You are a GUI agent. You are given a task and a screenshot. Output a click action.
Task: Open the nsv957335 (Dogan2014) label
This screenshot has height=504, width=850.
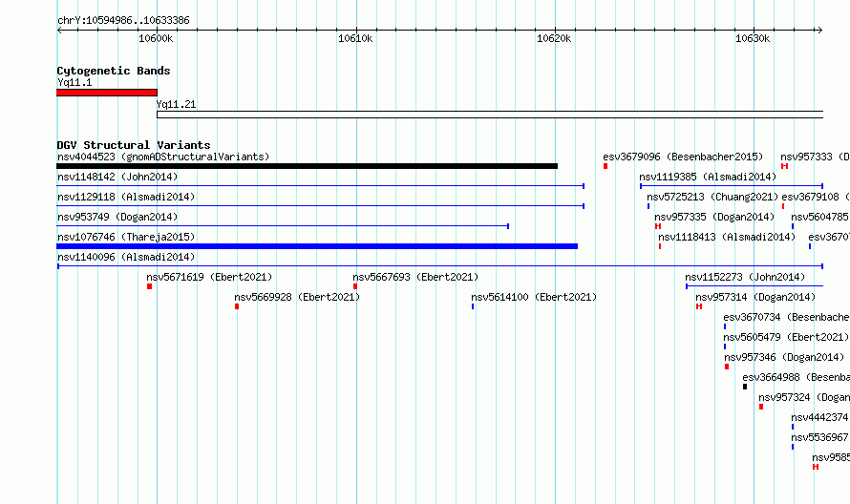pos(714,217)
